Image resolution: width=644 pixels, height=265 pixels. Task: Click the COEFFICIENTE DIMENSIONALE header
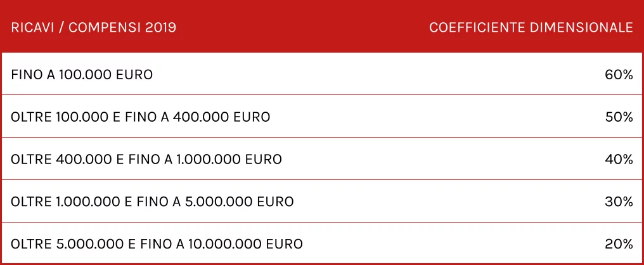point(531,27)
